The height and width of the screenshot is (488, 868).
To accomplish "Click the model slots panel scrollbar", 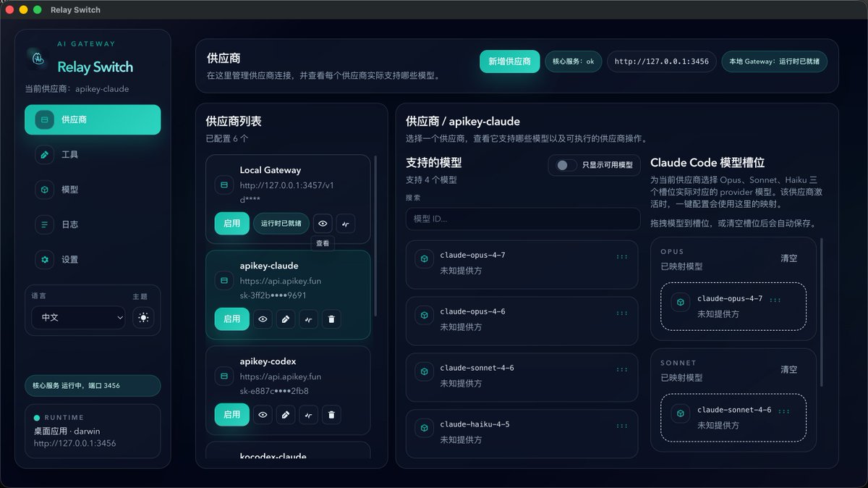I will coord(822,311).
